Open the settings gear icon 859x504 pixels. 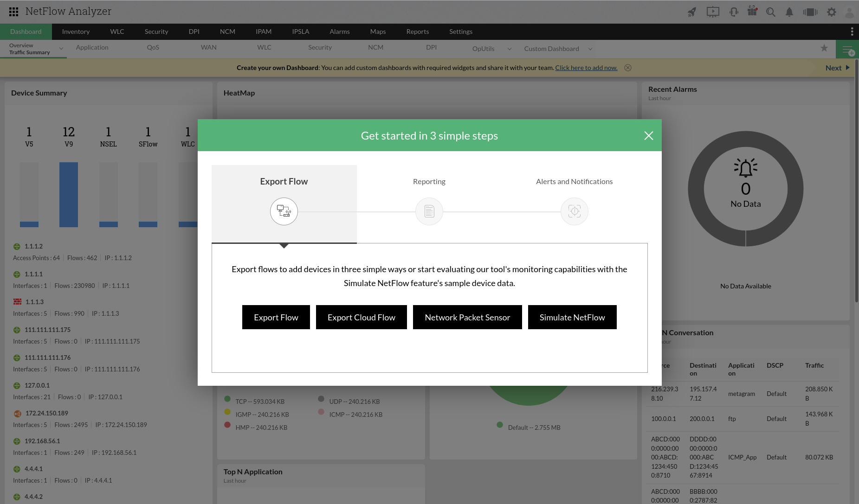click(x=832, y=12)
